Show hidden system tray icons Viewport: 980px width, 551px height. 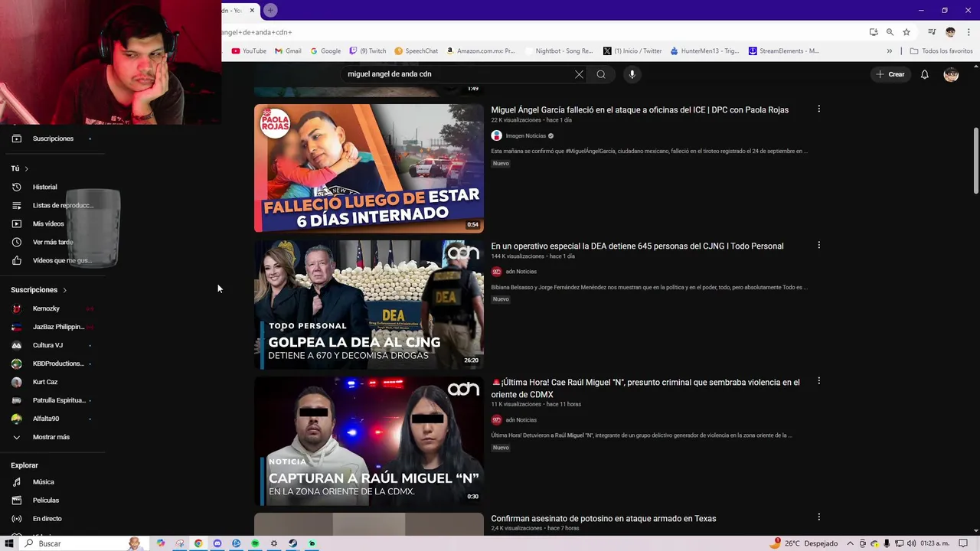point(850,543)
